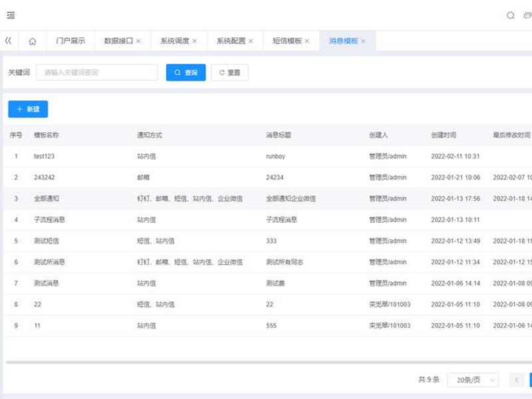The height and width of the screenshot is (399, 532).
Task: Select the 测试消息 template name cell
Action: 47,283
